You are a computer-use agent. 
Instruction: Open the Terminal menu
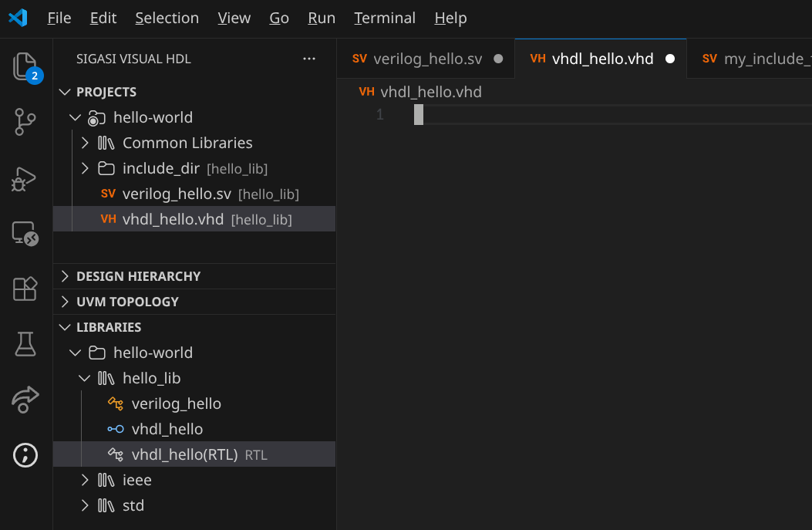(385, 18)
